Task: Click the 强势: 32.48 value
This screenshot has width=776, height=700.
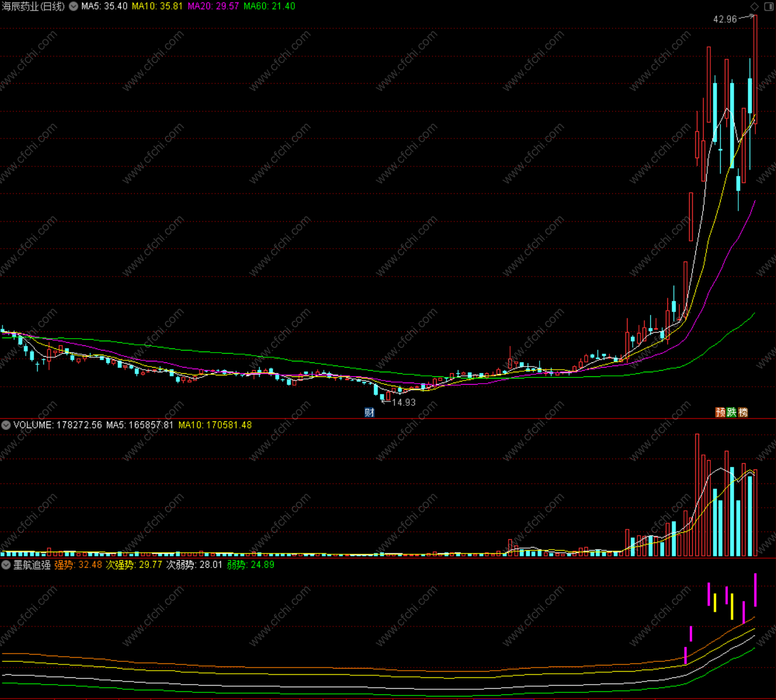Action: (x=78, y=565)
